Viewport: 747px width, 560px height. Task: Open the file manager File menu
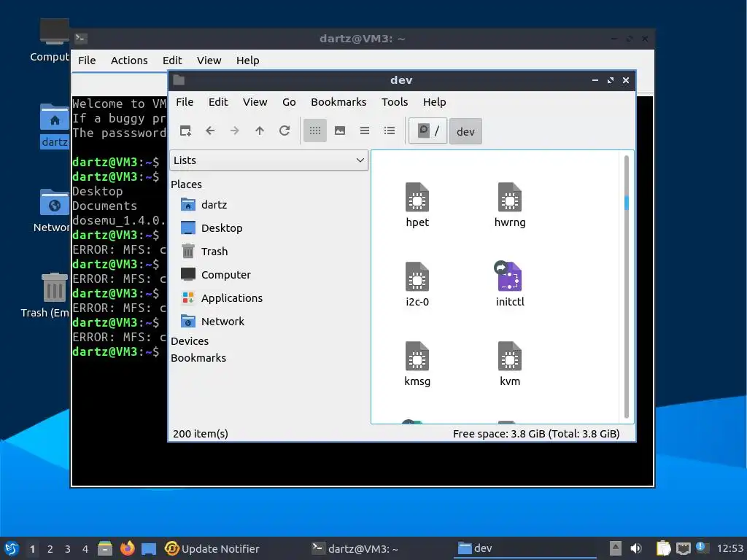[x=185, y=102]
